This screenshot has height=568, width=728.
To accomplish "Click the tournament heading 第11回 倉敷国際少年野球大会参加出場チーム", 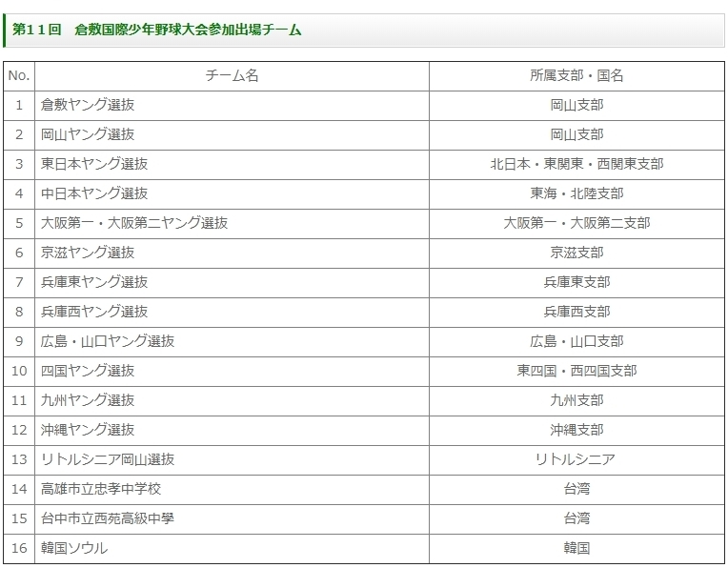I will pyautogui.click(x=157, y=30).
